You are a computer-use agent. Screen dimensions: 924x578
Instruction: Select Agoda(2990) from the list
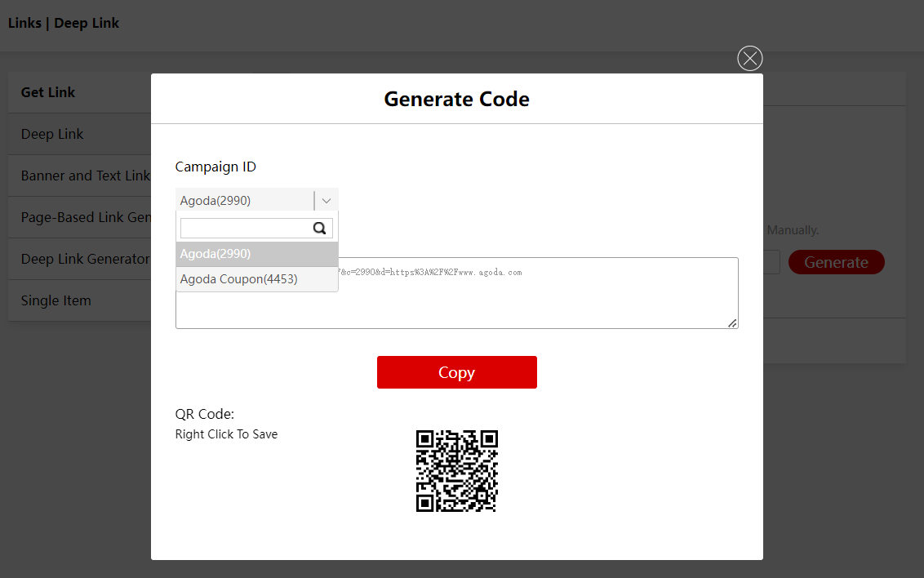click(x=257, y=254)
